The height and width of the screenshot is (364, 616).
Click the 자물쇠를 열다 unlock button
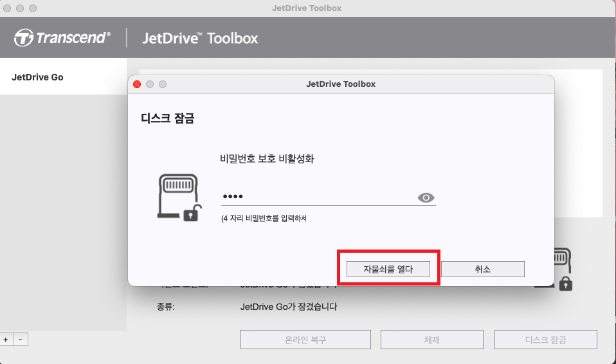[x=388, y=269]
